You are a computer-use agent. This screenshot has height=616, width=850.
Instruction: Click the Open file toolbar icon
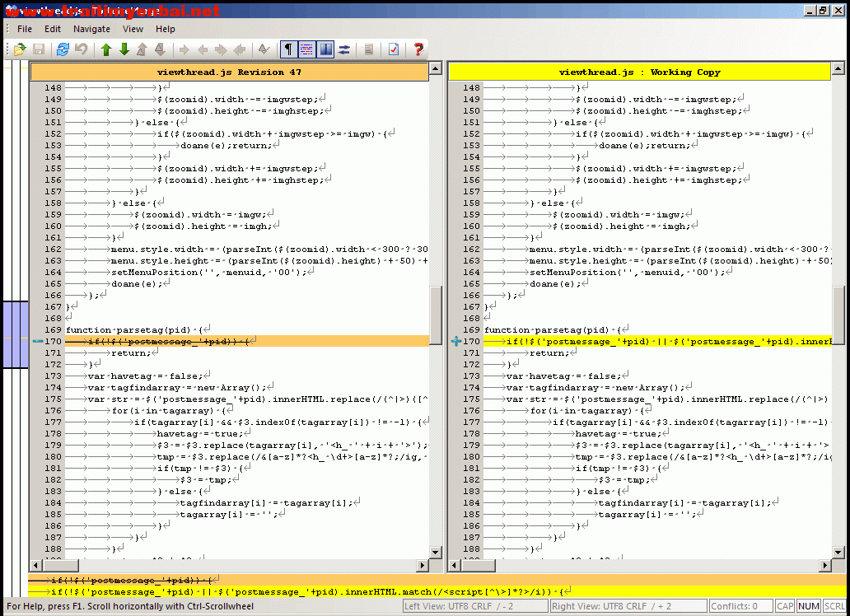click(20, 49)
